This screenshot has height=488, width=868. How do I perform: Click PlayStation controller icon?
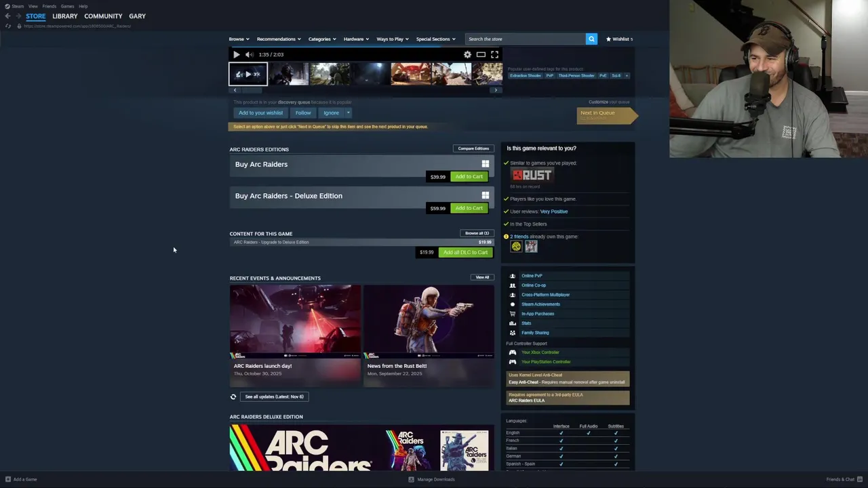tap(512, 362)
